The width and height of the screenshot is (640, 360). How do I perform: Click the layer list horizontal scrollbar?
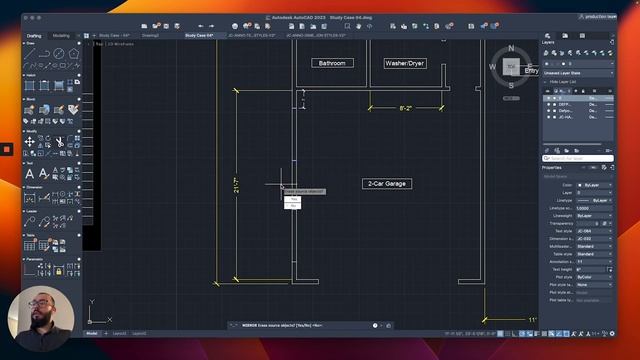[x=572, y=144]
